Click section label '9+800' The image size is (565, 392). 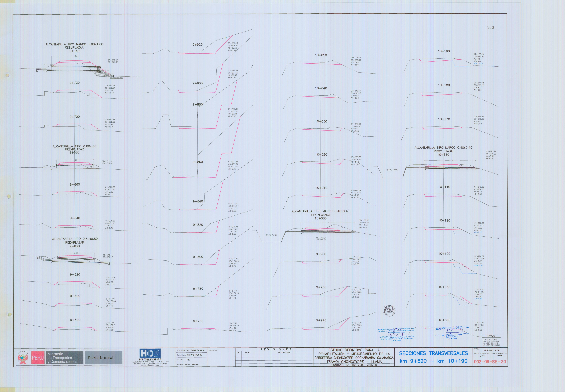(198, 257)
